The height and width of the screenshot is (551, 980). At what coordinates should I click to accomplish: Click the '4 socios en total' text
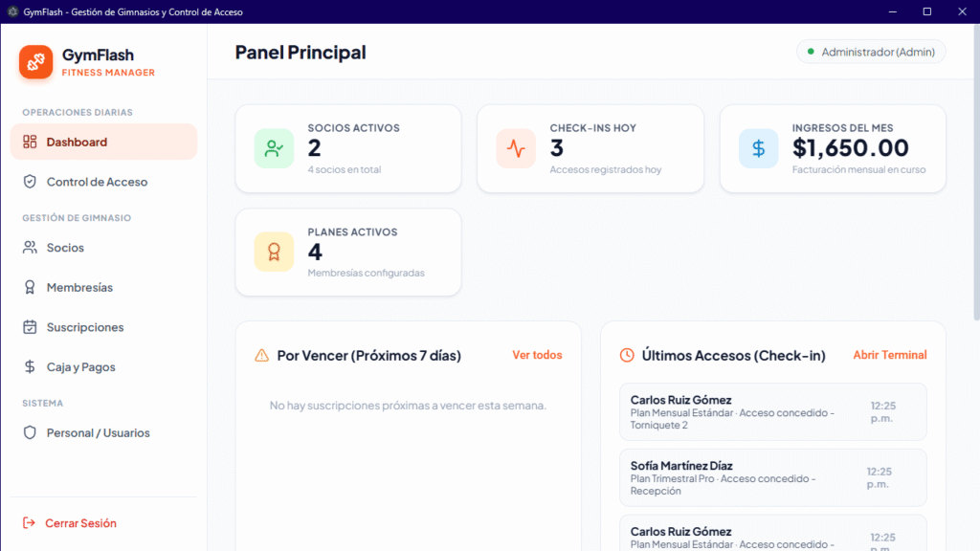tap(345, 169)
